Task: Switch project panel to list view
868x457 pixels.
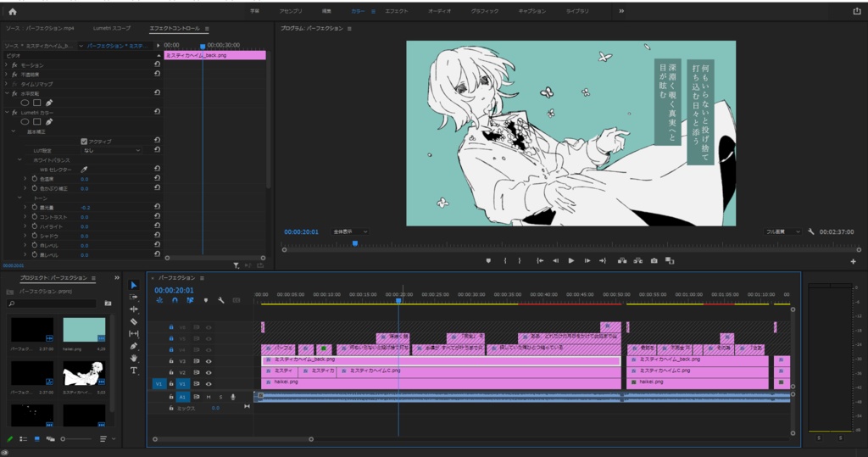Action: 23,438
